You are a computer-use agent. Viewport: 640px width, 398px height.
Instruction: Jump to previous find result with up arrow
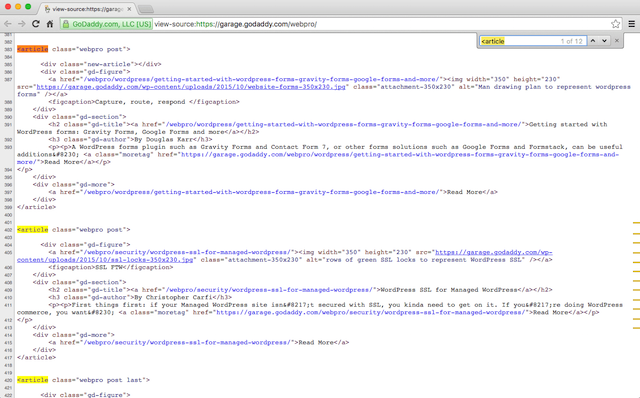(593, 41)
